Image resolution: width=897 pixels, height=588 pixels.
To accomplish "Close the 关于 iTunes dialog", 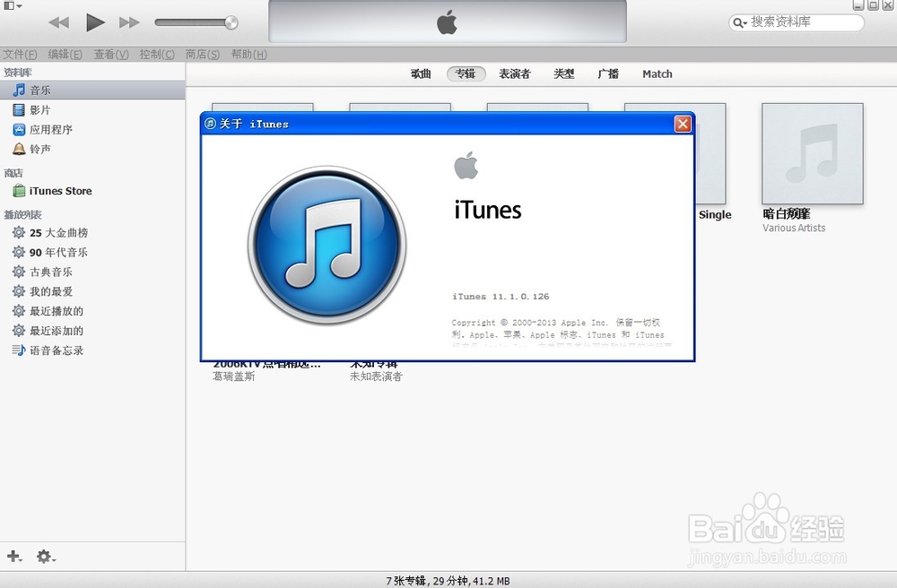I will (x=683, y=124).
